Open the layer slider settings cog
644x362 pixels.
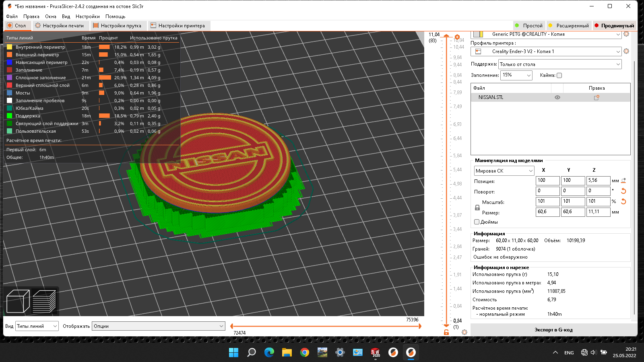(464, 332)
